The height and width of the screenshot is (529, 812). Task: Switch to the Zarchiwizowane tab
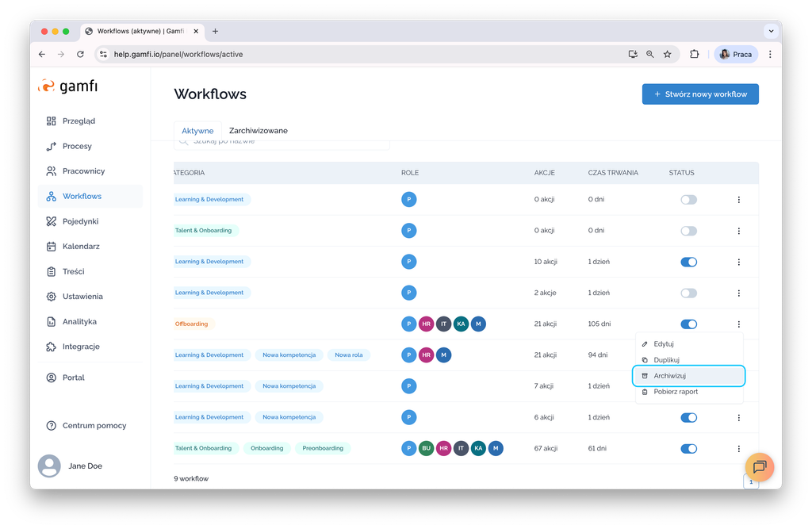point(258,131)
